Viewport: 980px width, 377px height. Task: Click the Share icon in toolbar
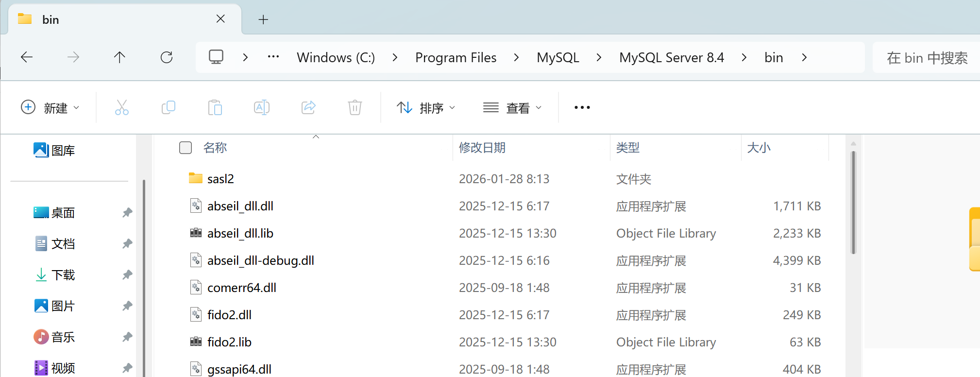[x=308, y=107]
